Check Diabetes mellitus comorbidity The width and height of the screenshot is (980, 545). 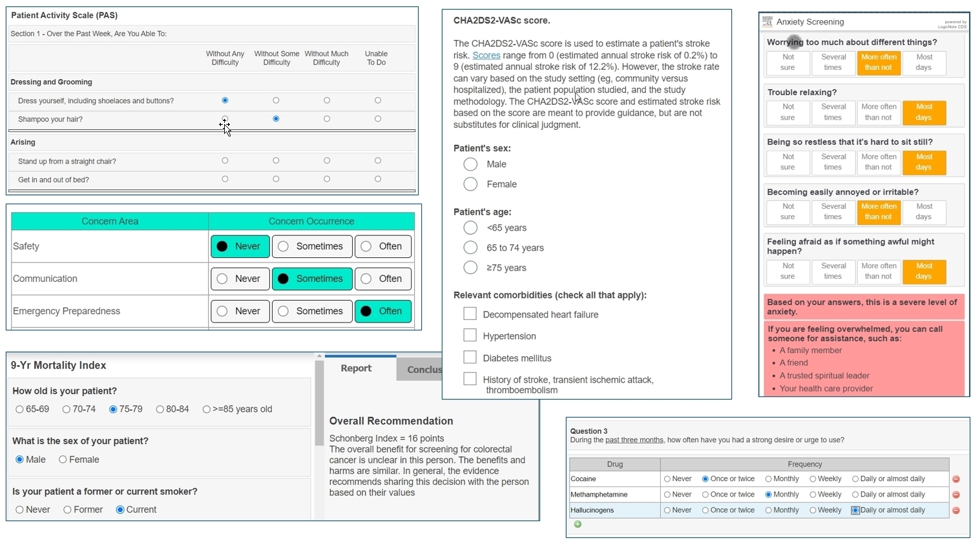470,358
